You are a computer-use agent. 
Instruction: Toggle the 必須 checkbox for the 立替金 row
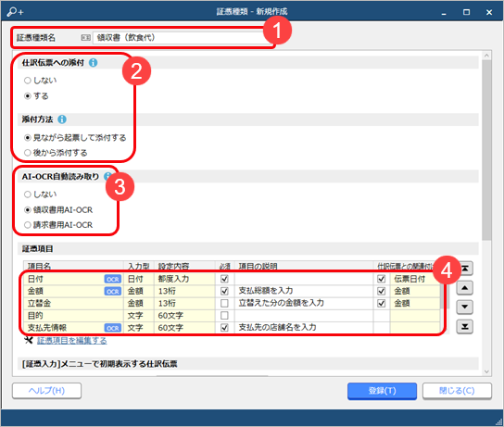tap(224, 303)
